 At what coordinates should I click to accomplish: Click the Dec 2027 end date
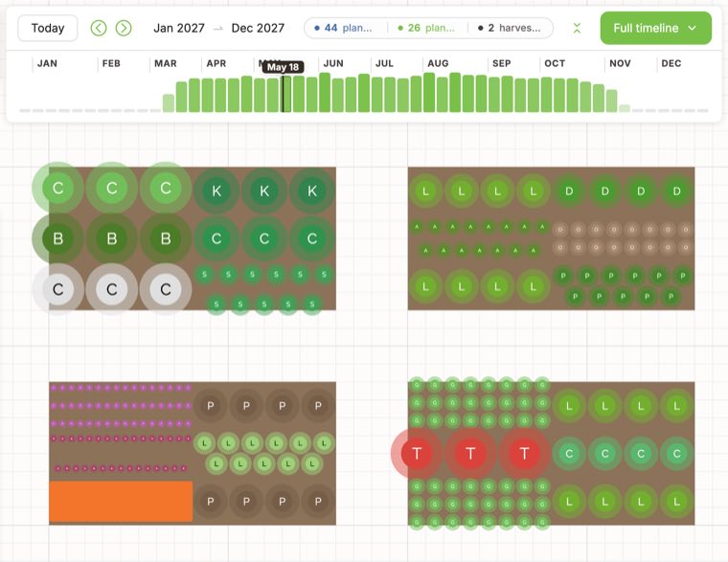(258, 28)
